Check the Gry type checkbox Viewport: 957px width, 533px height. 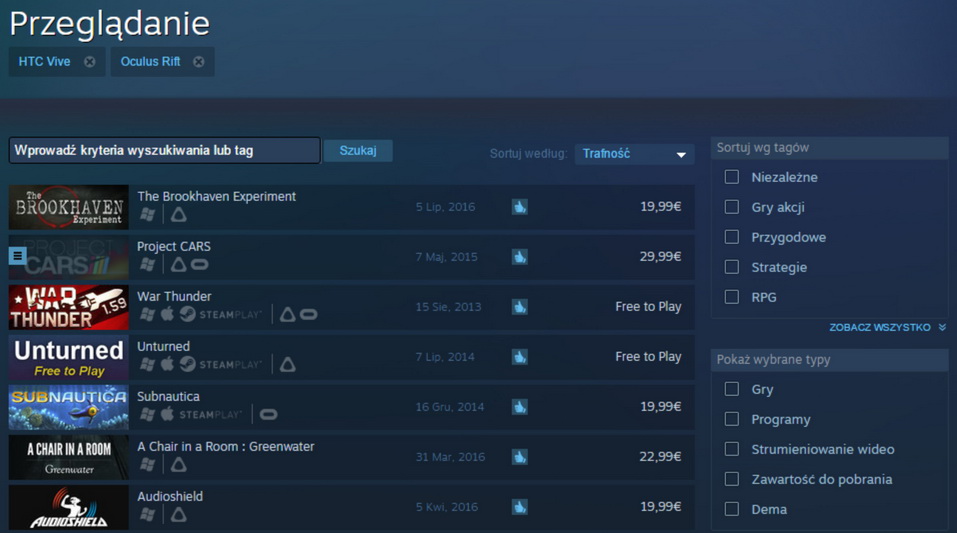click(731, 389)
